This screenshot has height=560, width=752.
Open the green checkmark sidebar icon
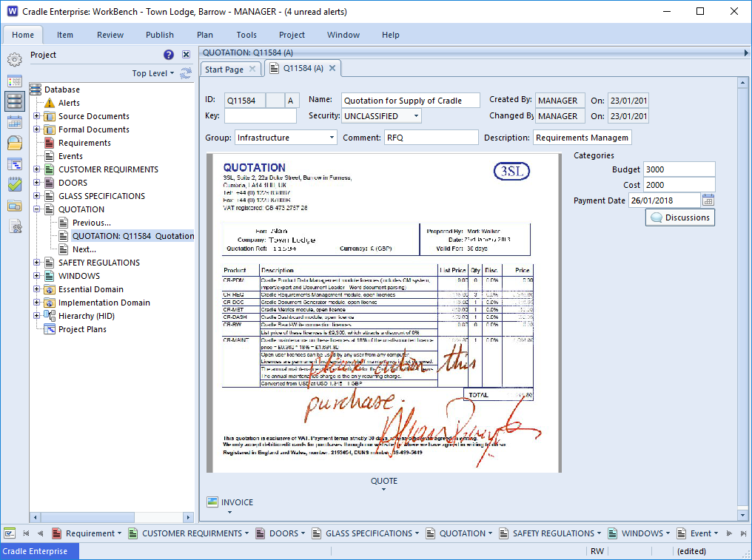click(14, 184)
